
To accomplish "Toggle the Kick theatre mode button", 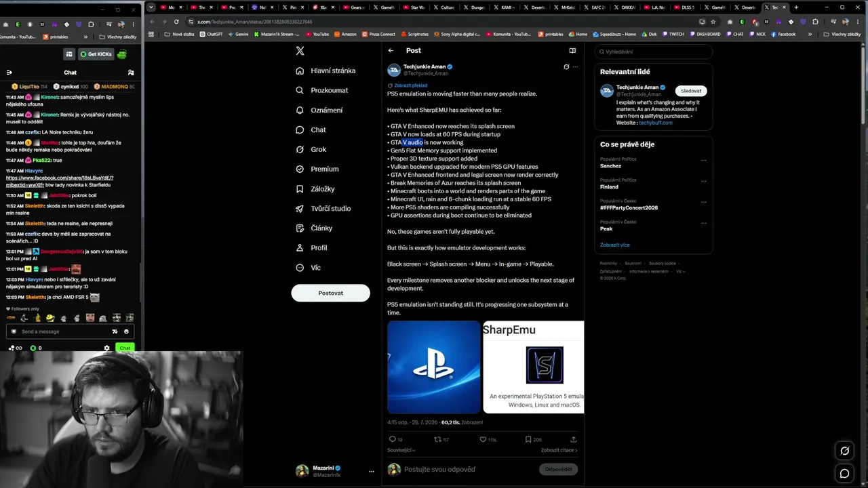I will point(69,54).
